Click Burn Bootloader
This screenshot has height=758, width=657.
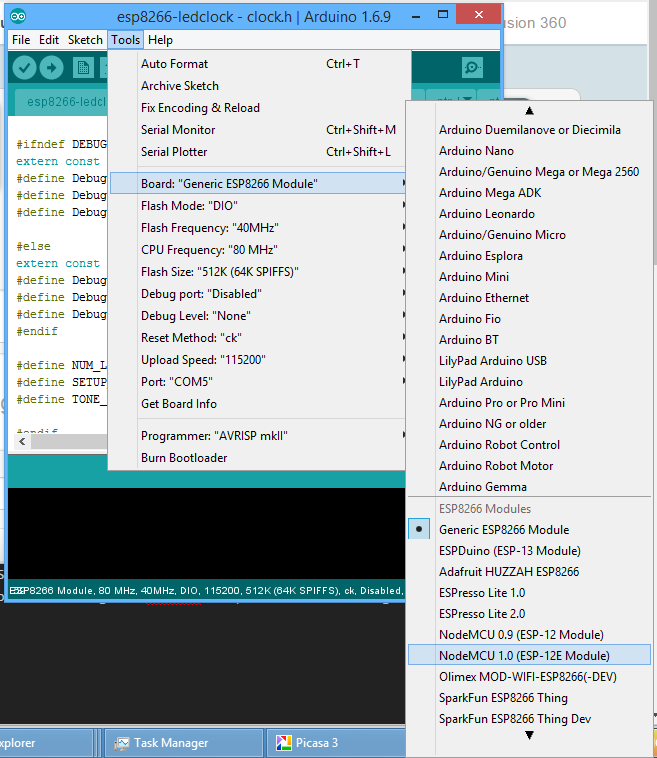pos(258,458)
